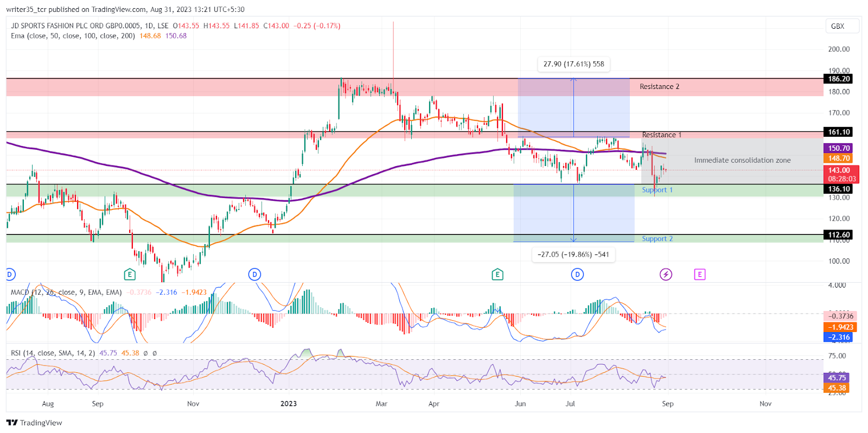Image resolution: width=868 pixels, height=433 pixels.
Task: Click the 27.90 (17.61%) 558 measurement box
Action: pos(573,64)
